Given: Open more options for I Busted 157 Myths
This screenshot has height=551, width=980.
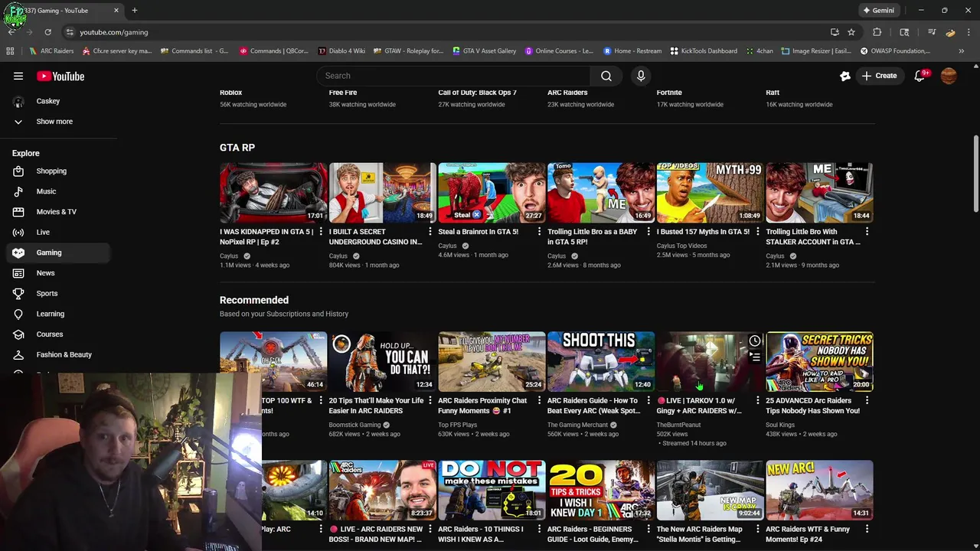Looking at the screenshot, I should click(x=758, y=232).
